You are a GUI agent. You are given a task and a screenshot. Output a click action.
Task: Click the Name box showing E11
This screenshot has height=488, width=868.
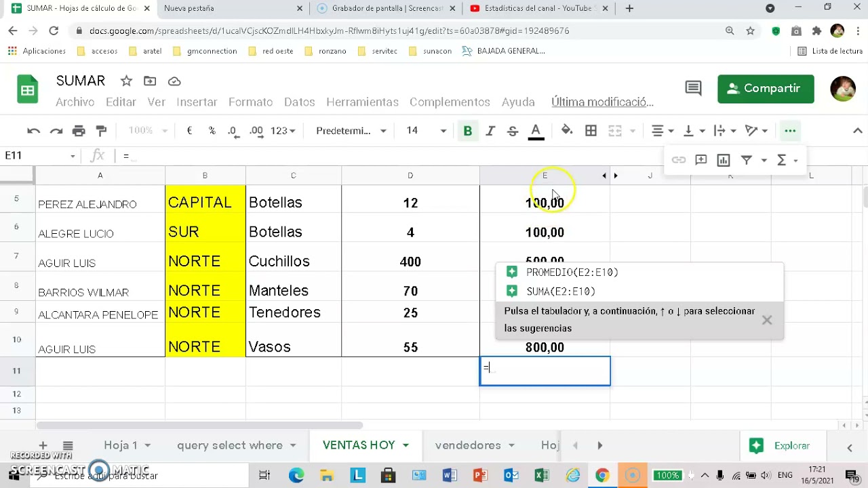pos(40,156)
